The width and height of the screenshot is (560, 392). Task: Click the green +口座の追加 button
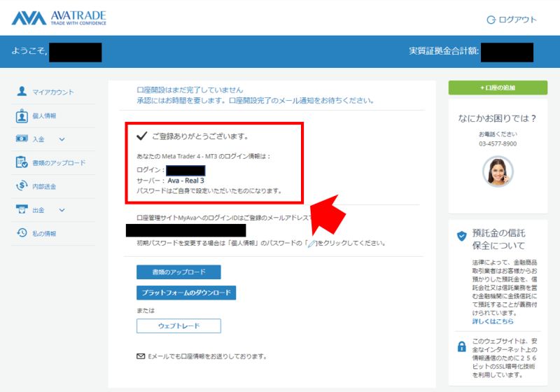tap(498, 87)
